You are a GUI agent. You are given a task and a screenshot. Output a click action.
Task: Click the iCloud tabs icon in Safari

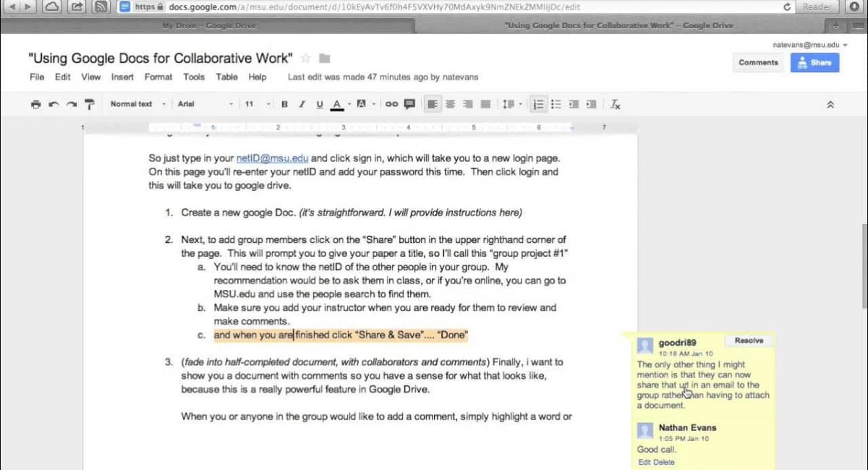[x=53, y=7]
